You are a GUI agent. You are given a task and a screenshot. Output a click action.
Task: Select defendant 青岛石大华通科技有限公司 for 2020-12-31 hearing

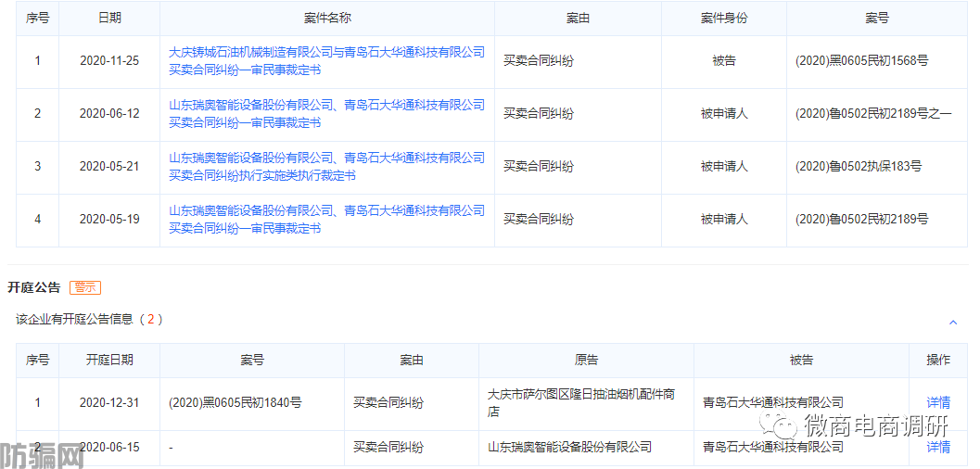(x=773, y=403)
